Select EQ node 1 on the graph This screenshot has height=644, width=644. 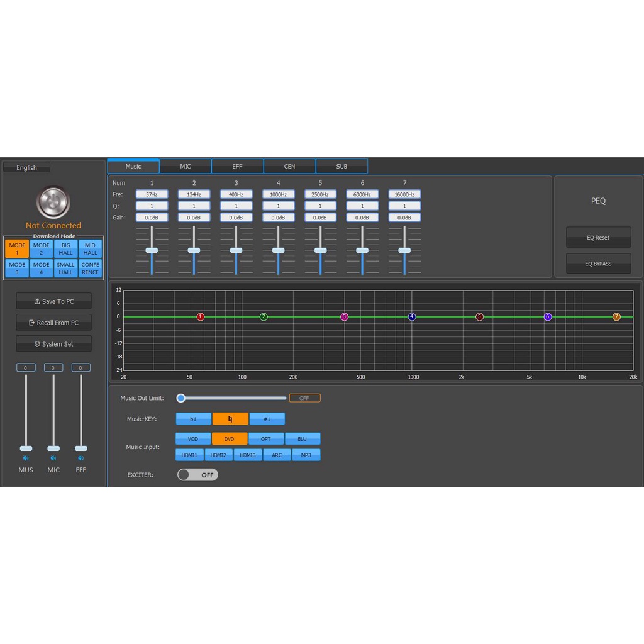201,317
